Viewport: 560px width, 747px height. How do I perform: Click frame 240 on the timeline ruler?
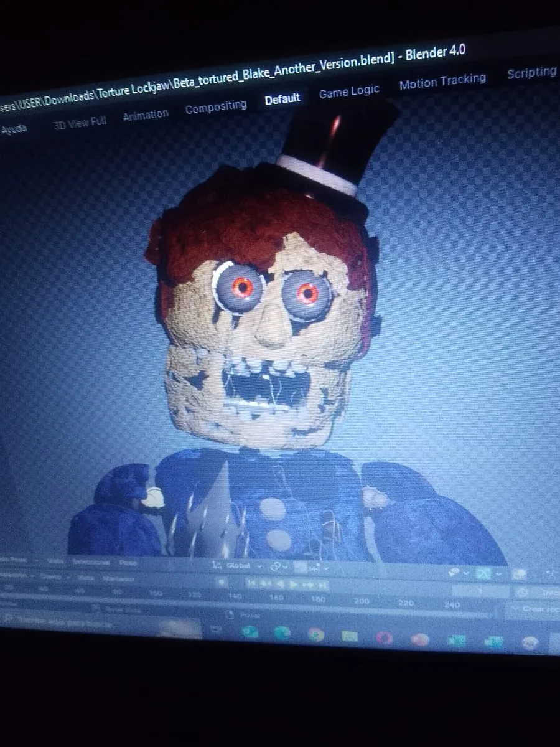[452, 604]
